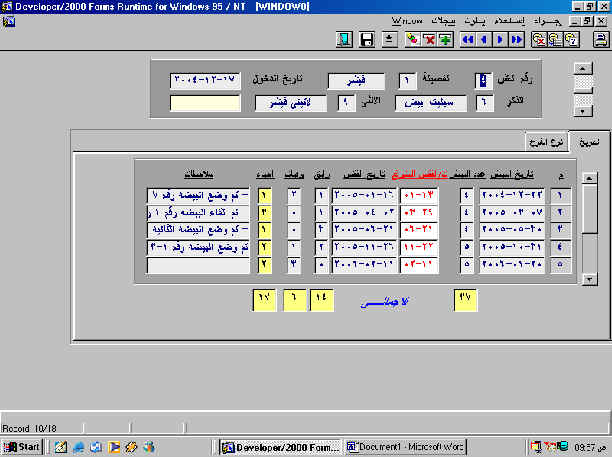612x458 pixels.
Task: Insert a new record with green plus icon
Action: tap(445, 39)
